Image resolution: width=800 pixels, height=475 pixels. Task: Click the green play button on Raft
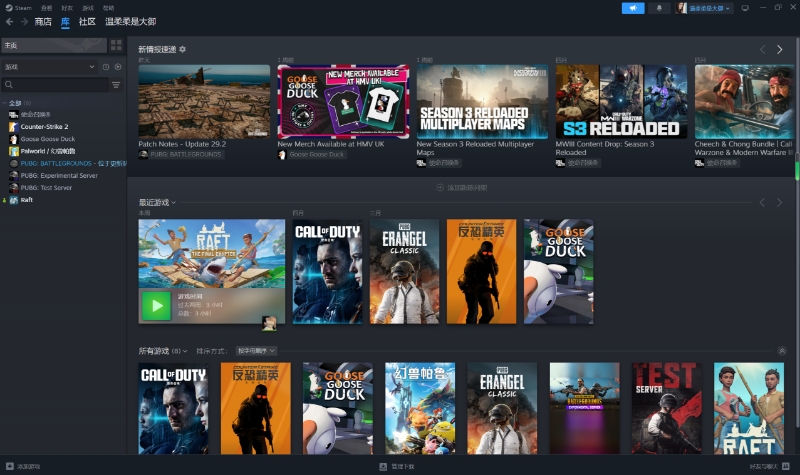click(x=155, y=305)
